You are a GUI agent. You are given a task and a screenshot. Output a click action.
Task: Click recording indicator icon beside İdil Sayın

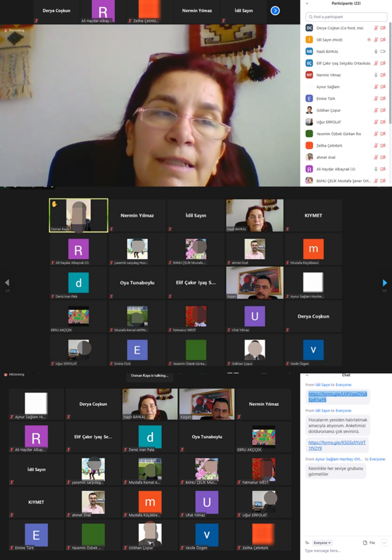click(x=369, y=40)
